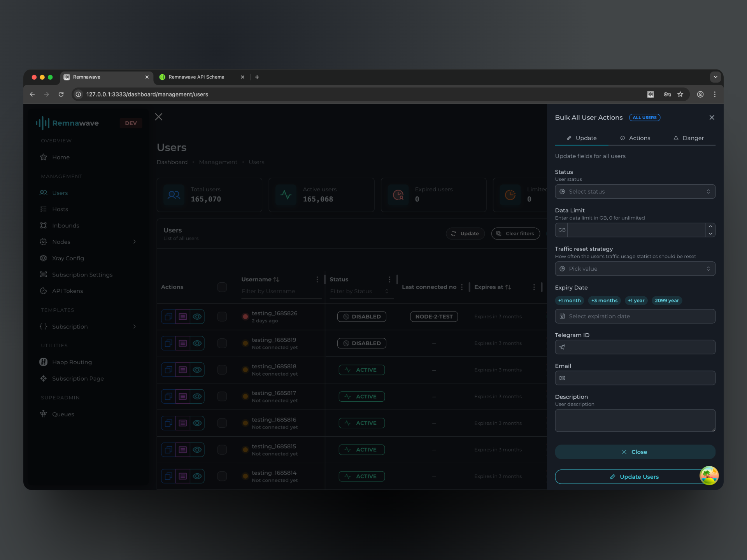Click Clear filters button
Screen dimensions: 747x560
click(516, 234)
